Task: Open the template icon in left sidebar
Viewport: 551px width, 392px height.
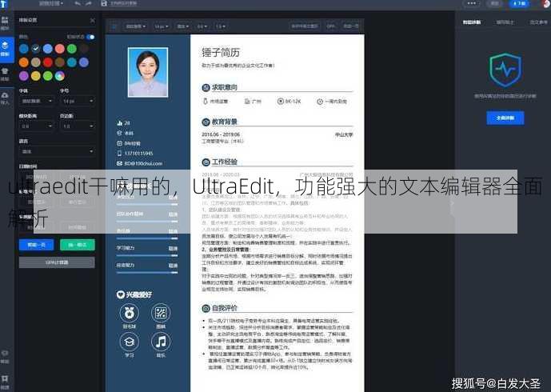Action: click(5, 23)
